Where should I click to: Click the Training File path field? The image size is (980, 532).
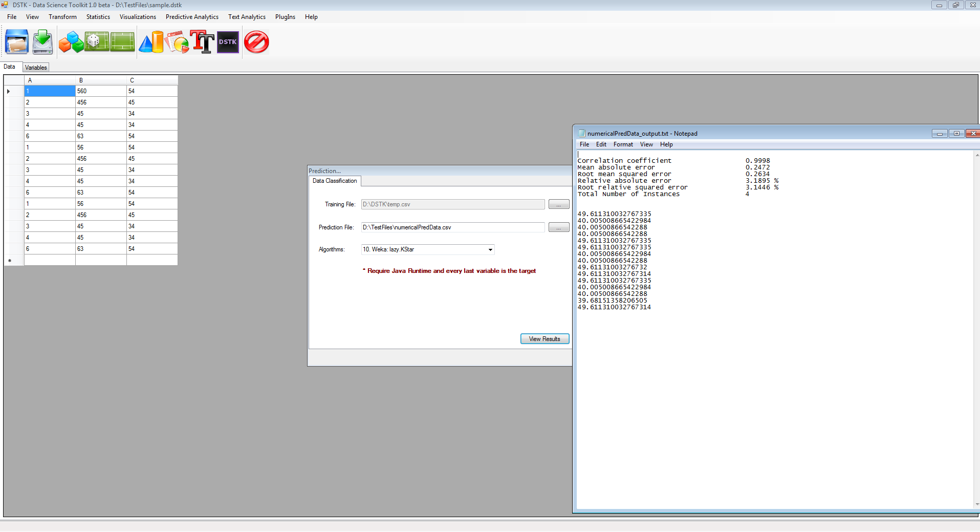[x=453, y=204]
